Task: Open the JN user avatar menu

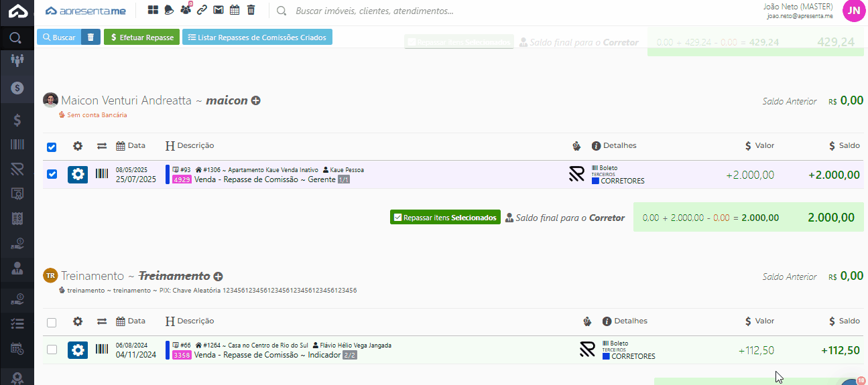Action: [x=853, y=11]
